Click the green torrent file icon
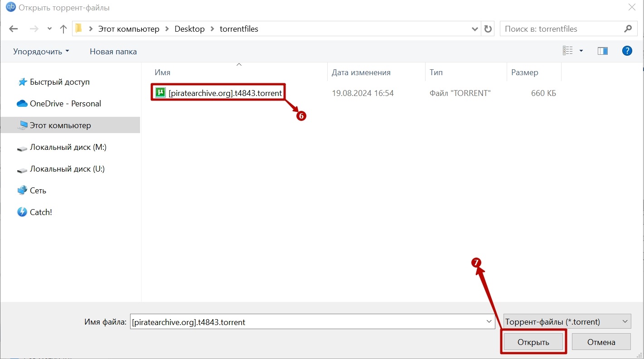Image resolution: width=644 pixels, height=359 pixels. point(160,93)
